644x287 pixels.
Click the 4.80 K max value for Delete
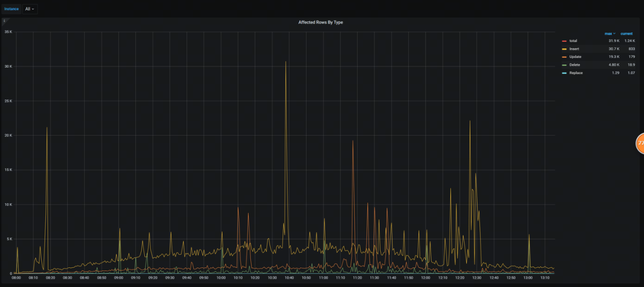pyautogui.click(x=614, y=65)
